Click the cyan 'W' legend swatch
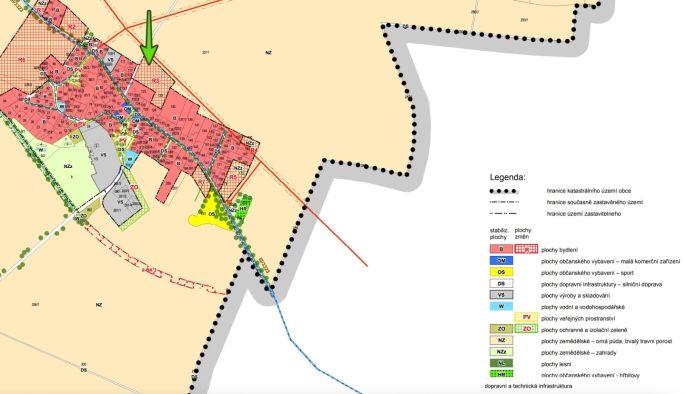 (501, 306)
